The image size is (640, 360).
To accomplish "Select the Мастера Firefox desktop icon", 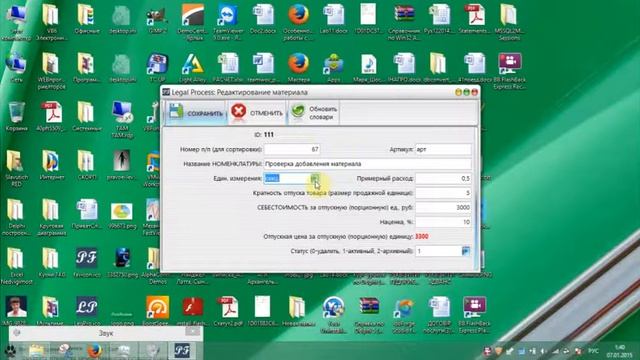I will pos(298,67).
